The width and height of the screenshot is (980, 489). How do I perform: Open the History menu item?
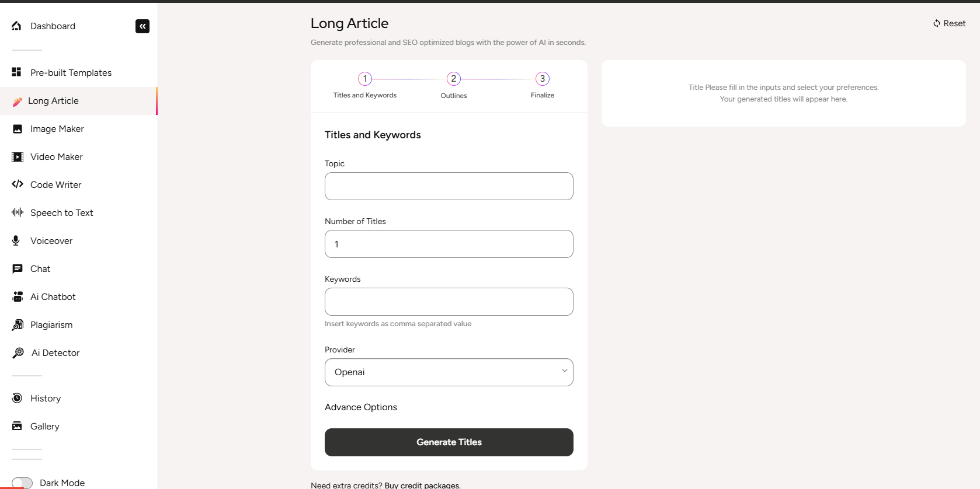coord(46,399)
